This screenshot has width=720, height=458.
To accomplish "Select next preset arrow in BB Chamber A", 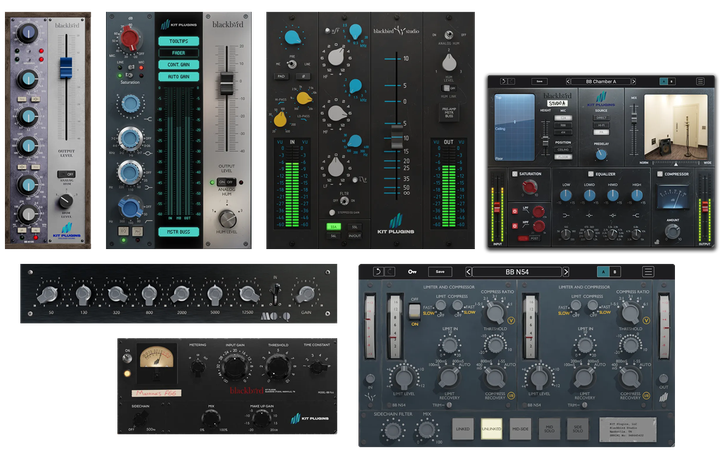I will coord(634,81).
